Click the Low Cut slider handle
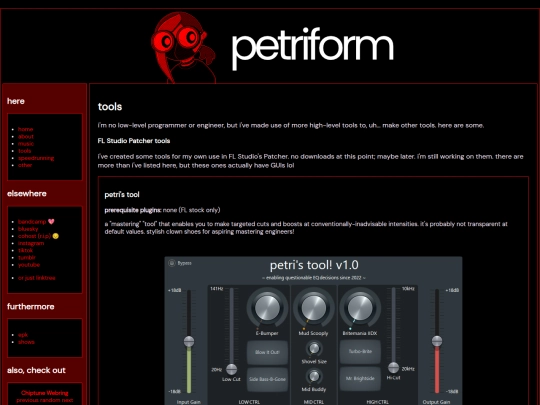 tap(231, 369)
